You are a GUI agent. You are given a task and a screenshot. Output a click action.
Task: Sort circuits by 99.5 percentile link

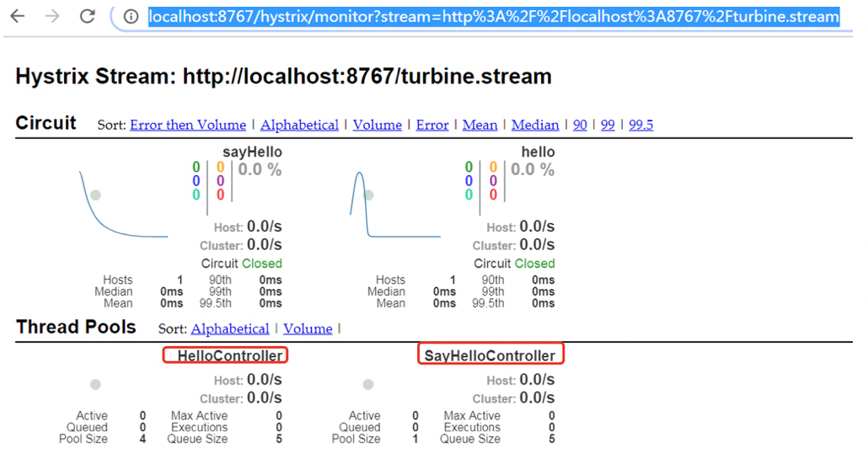coord(640,125)
